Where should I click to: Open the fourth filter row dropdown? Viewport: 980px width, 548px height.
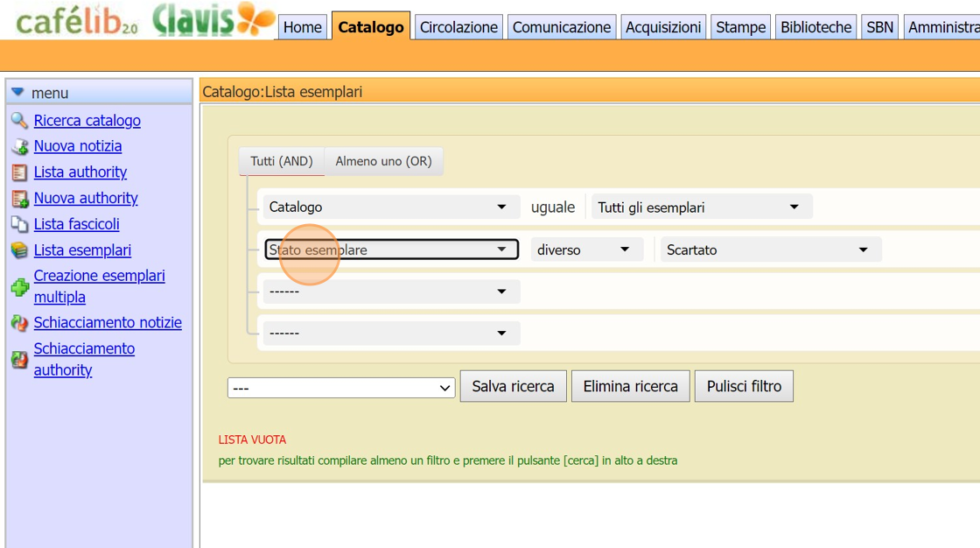point(391,333)
